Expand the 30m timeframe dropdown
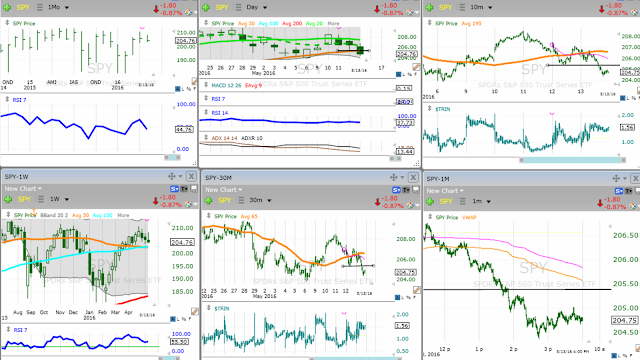 [261, 200]
